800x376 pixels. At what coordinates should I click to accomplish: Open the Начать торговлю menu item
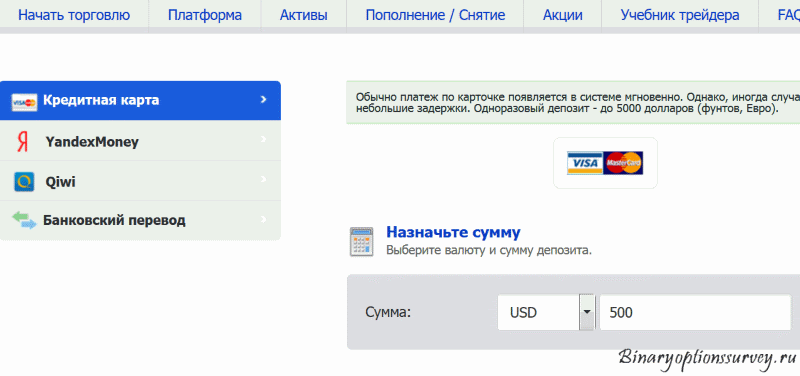click(x=74, y=15)
